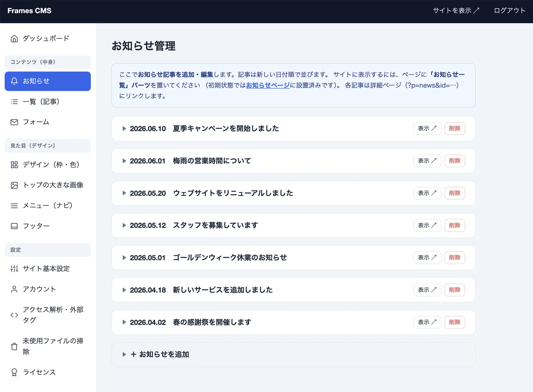Click the hamburger icon for メニュー（ナビ）
533x392 pixels.
pyautogui.click(x=14, y=206)
